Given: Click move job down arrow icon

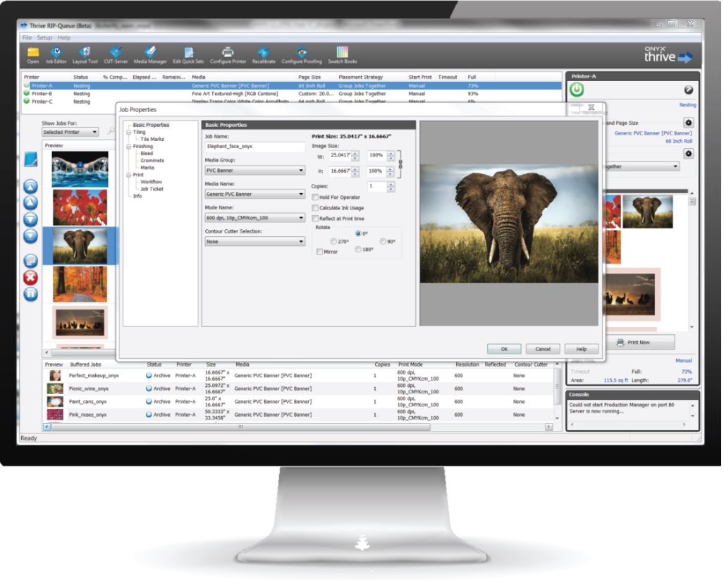Looking at the screenshot, I should (30, 219).
